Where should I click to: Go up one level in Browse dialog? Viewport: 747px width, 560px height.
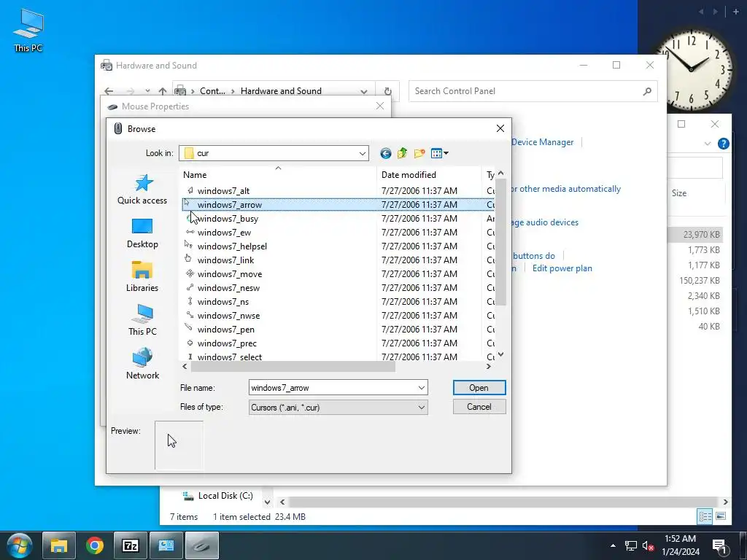tap(403, 153)
